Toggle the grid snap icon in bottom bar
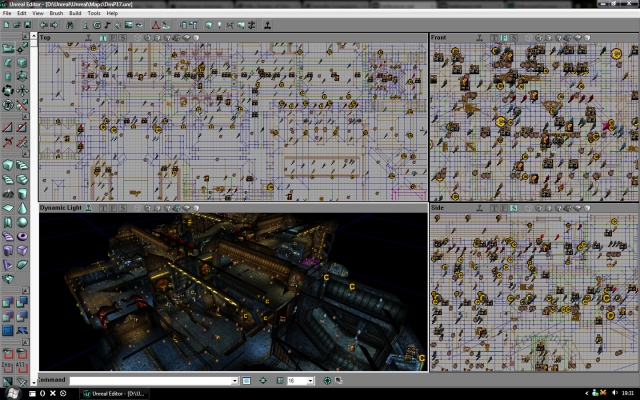The image size is (640, 400). click(280, 381)
